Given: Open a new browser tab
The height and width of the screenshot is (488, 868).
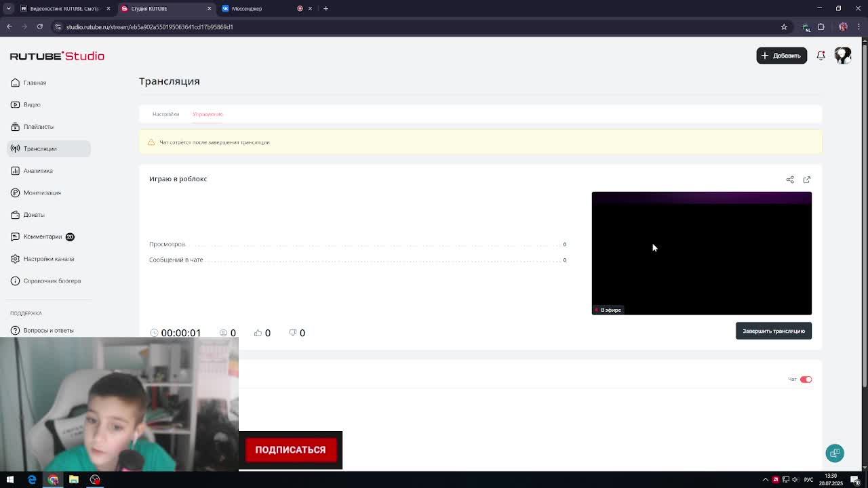Looking at the screenshot, I should click(325, 9).
